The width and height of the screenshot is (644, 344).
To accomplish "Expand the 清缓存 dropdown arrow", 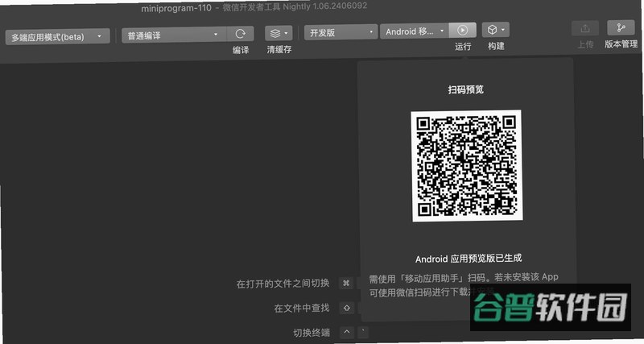I will click(x=286, y=33).
